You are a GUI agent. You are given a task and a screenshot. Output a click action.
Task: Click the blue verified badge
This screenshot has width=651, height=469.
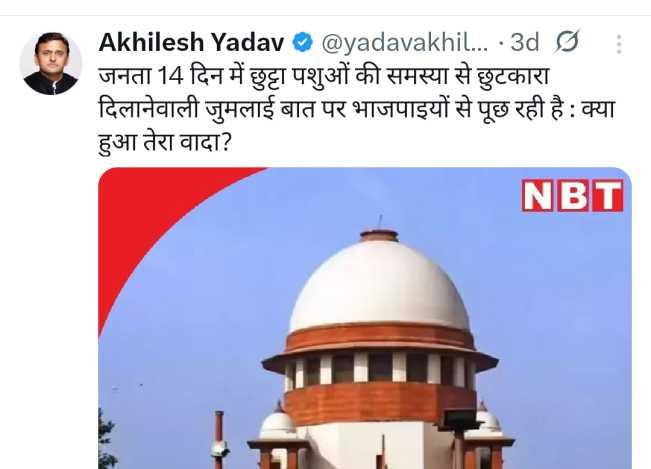(x=303, y=42)
